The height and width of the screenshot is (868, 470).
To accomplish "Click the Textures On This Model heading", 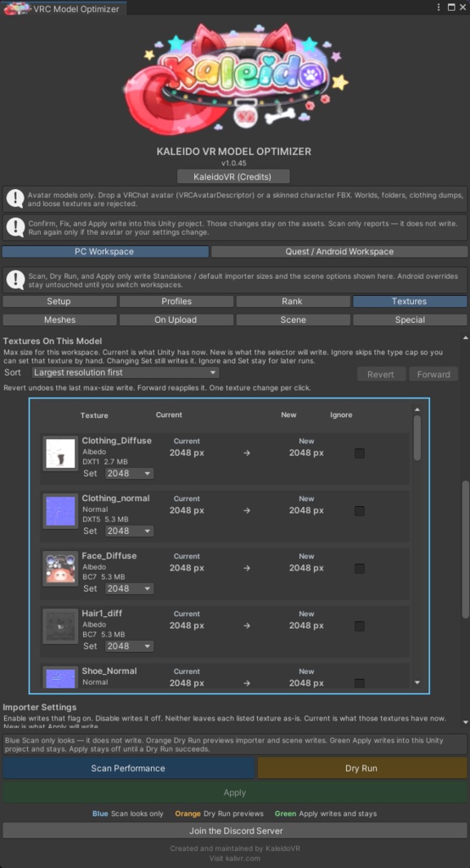I will point(53,341).
